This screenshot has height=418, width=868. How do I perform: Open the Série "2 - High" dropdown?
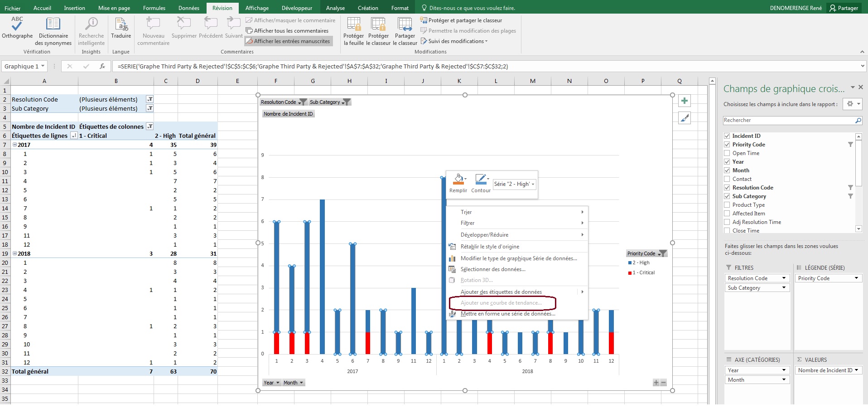(515, 184)
